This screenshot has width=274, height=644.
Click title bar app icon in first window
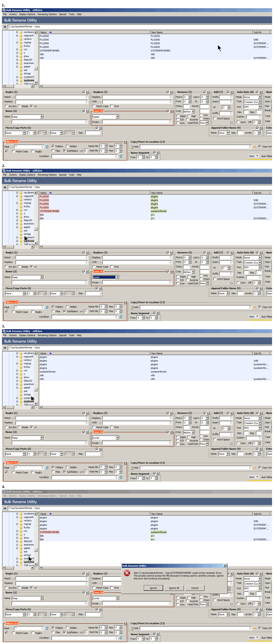click(x=4, y=10)
